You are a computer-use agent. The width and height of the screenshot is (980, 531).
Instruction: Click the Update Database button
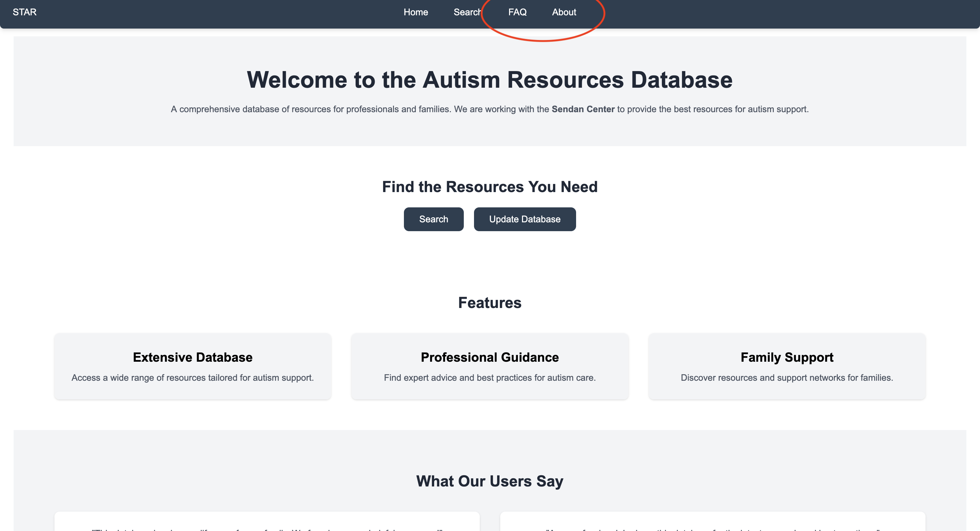(524, 219)
